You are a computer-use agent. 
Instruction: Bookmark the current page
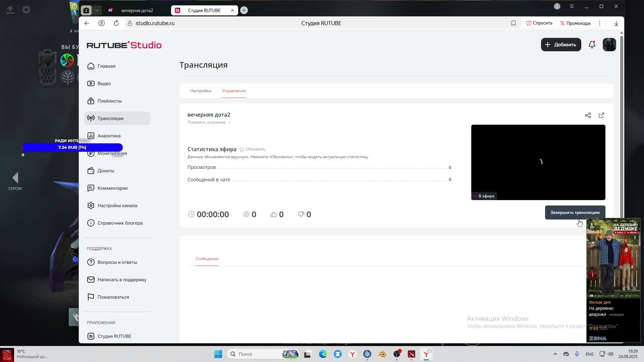[x=513, y=23]
